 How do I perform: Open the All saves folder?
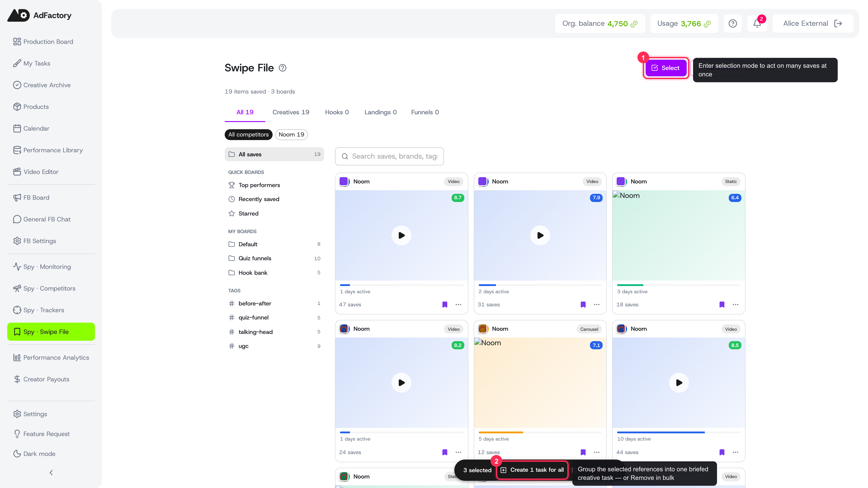click(274, 154)
